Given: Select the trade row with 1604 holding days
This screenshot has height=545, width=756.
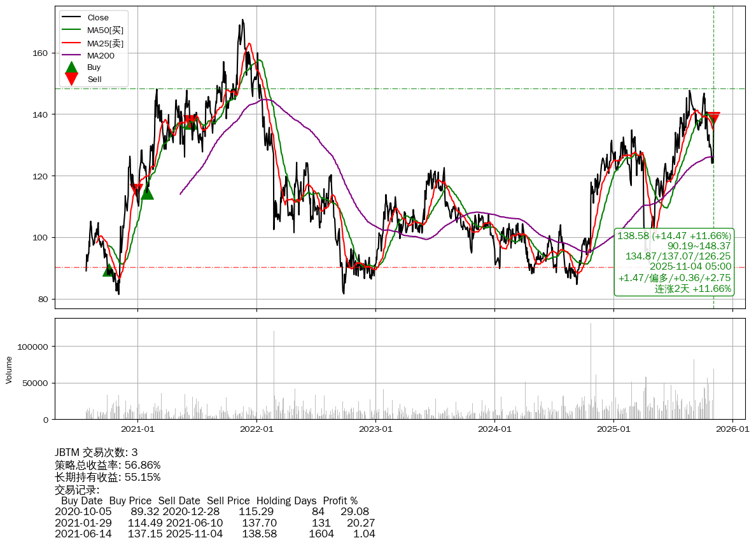Looking at the screenshot, I should 215,534.
